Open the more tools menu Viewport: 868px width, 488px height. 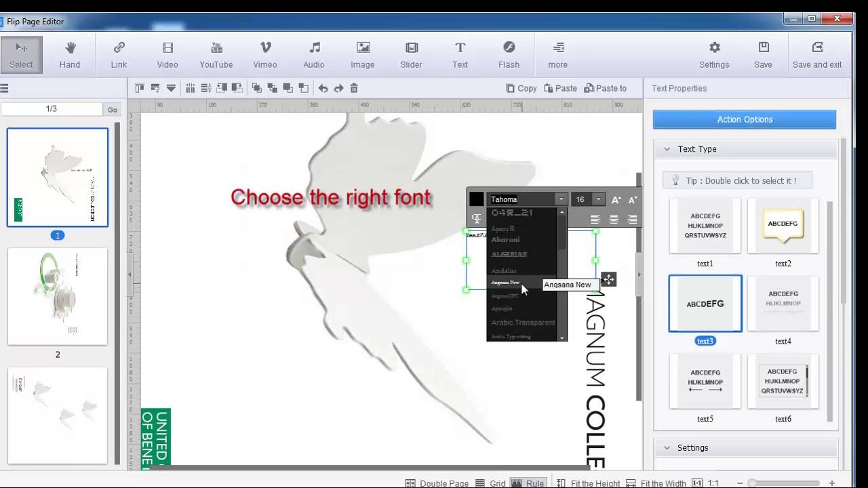[558, 55]
